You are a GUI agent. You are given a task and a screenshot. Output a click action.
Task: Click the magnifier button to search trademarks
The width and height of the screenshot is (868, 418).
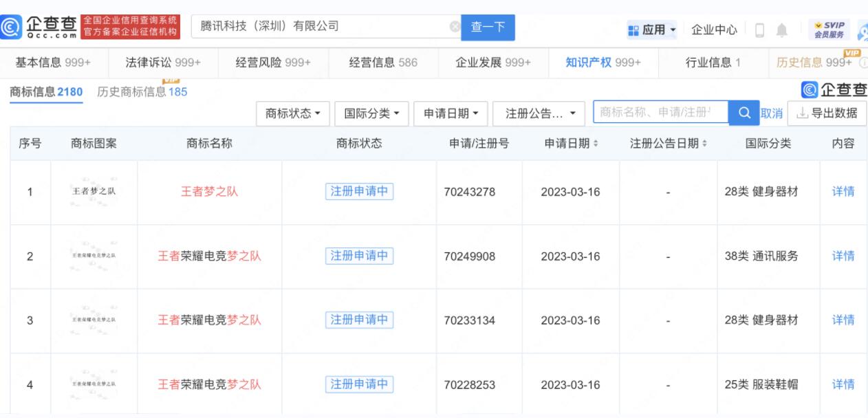744,112
